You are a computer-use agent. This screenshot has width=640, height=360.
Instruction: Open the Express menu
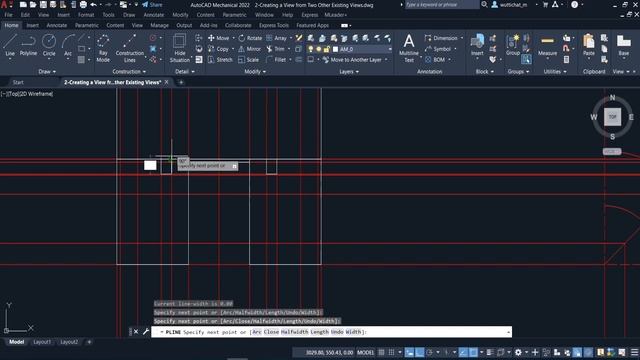pyautogui.click(x=309, y=15)
